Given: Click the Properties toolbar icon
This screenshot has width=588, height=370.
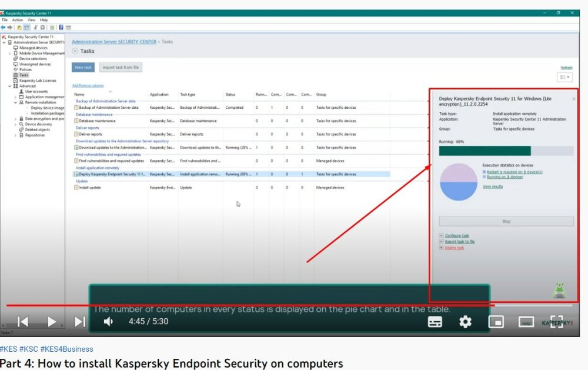Looking at the screenshot, I should pyautogui.click(x=42, y=28).
